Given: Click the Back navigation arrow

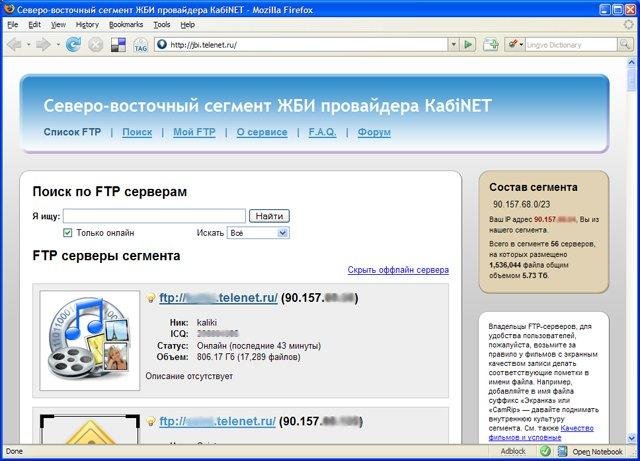Looking at the screenshot, I should [x=14, y=45].
